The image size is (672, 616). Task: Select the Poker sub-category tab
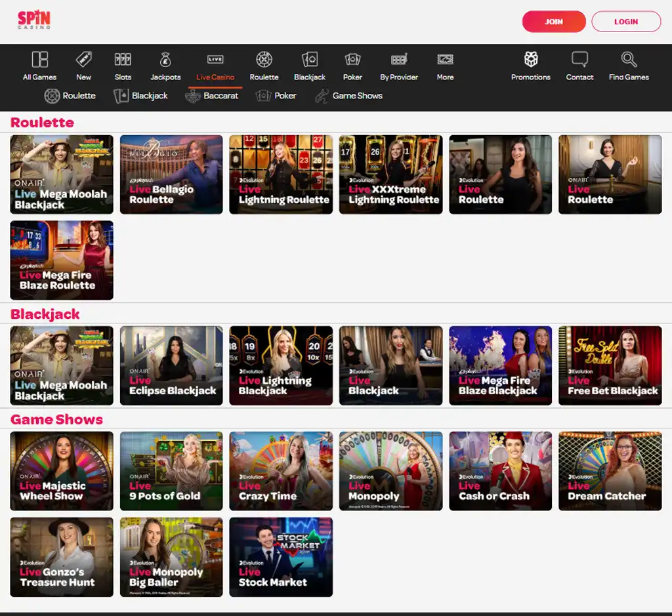tap(276, 96)
